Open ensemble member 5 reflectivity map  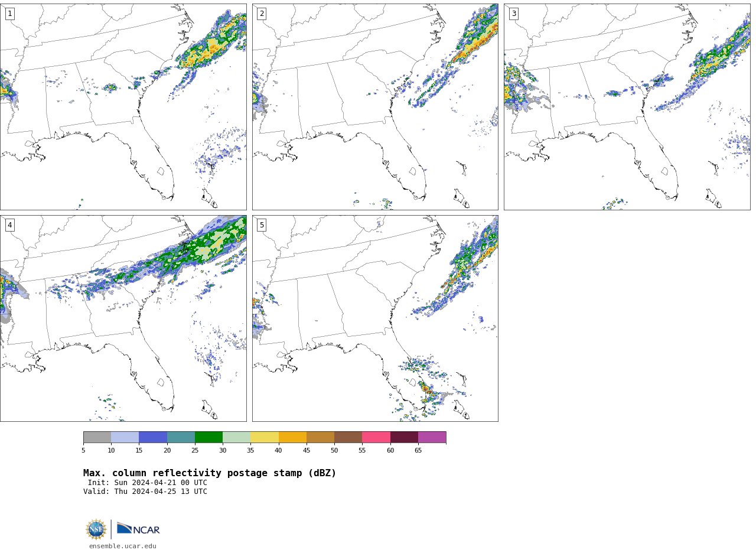(375, 318)
